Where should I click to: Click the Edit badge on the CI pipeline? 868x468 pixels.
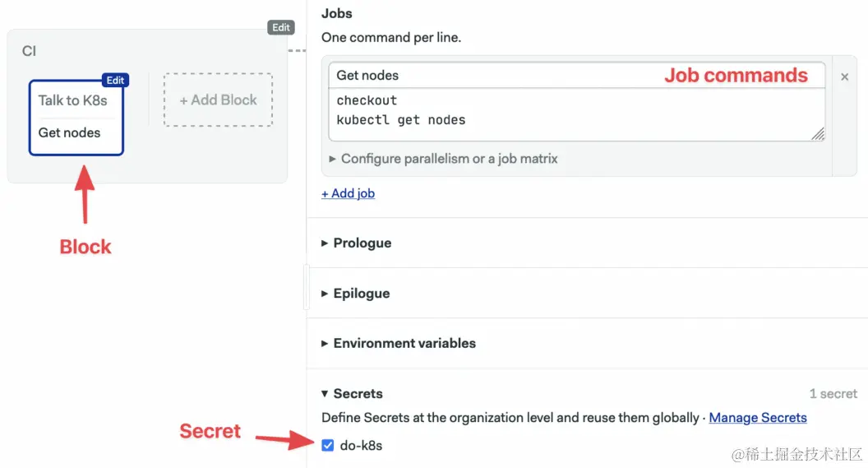coord(281,27)
